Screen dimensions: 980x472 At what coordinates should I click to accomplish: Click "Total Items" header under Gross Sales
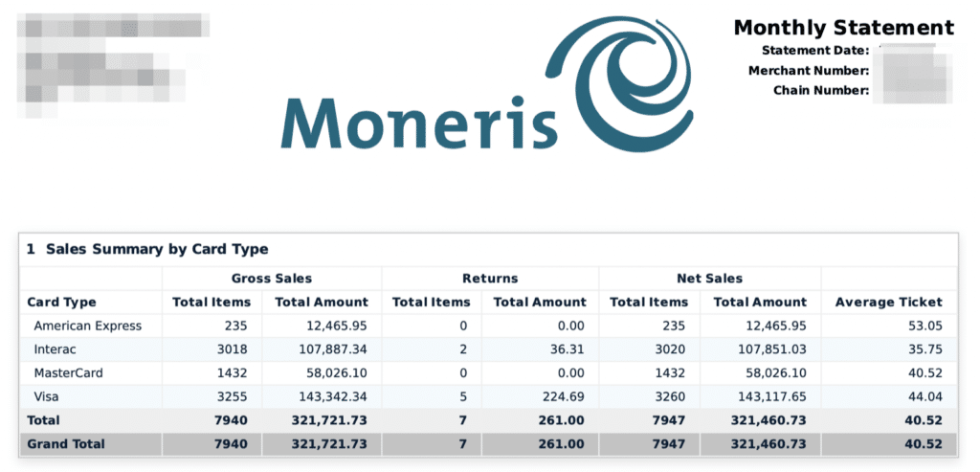212,303
